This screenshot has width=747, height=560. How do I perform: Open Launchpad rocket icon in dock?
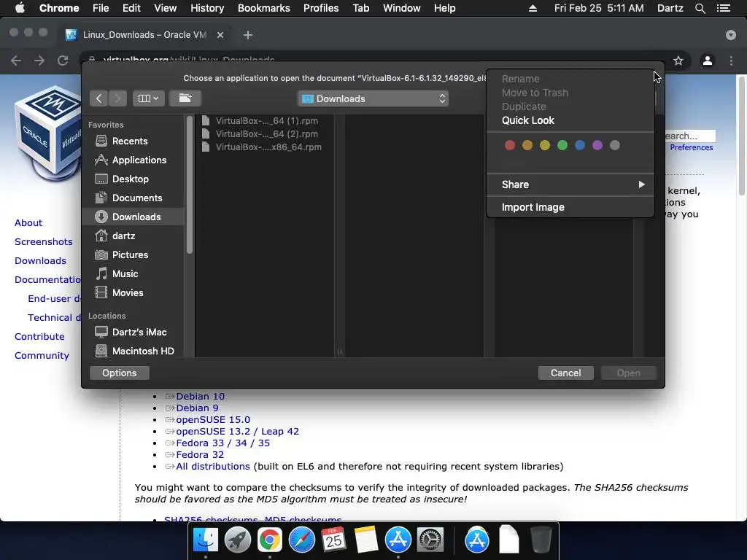point(237,540)
